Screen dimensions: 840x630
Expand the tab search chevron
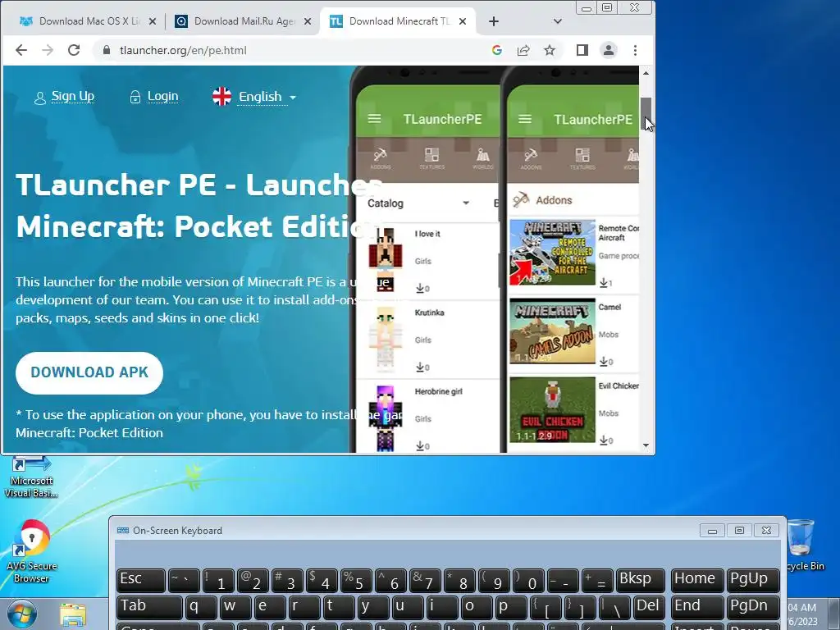point(558,21)
